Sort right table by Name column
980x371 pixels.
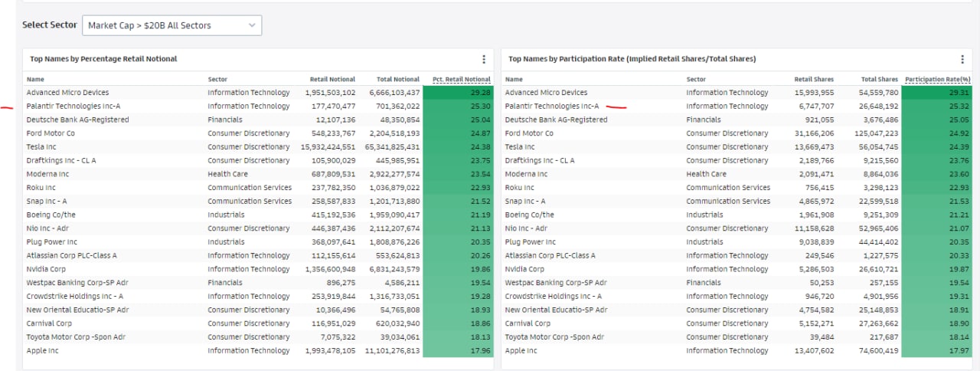514,79
